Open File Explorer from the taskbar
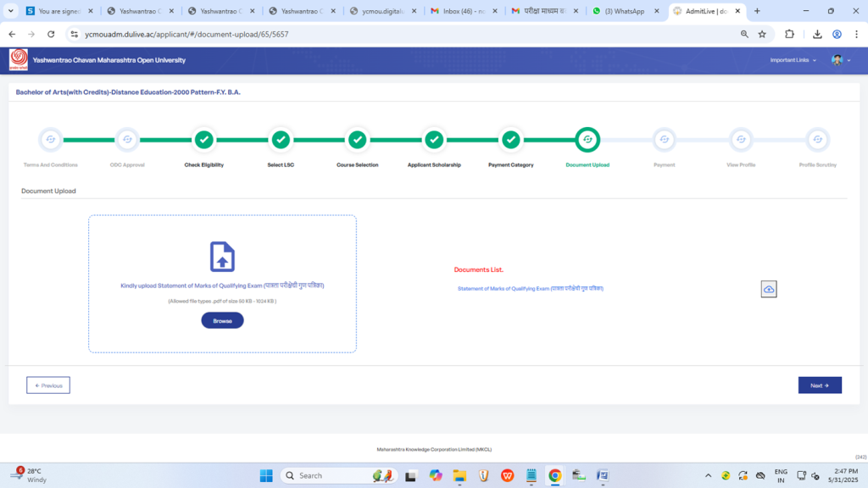The height and width of the screenshot is (488, 868). pyautogui.click(x=459, y=475)
